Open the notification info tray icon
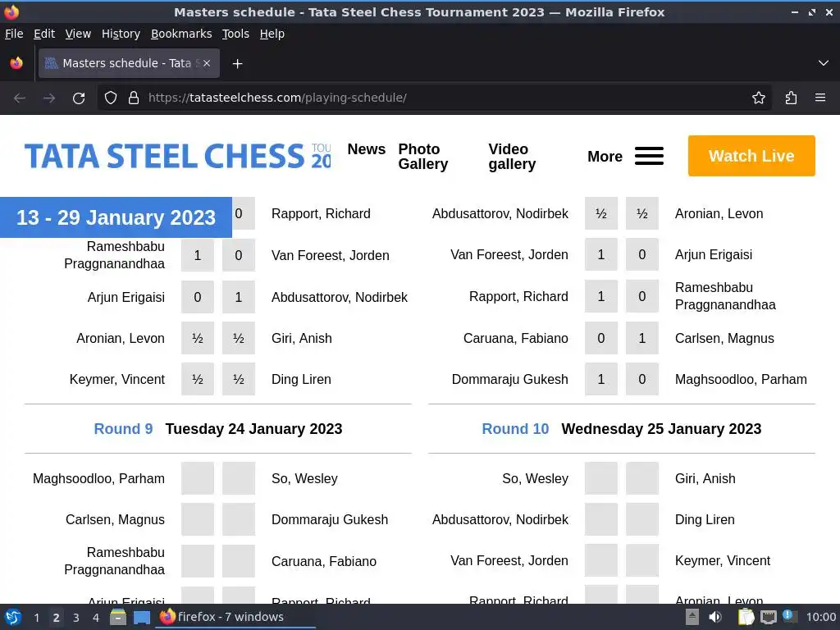The height and width of the screenshot is (630, 840). (788, 616)
